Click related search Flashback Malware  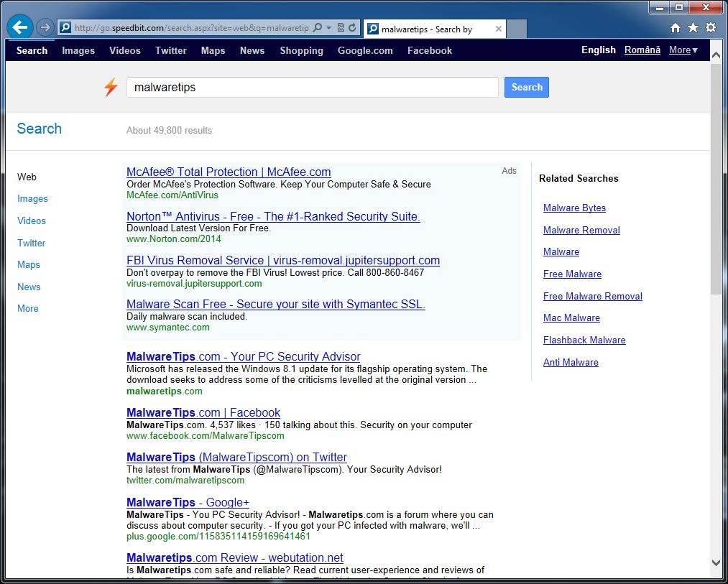[x=584, y=340]
